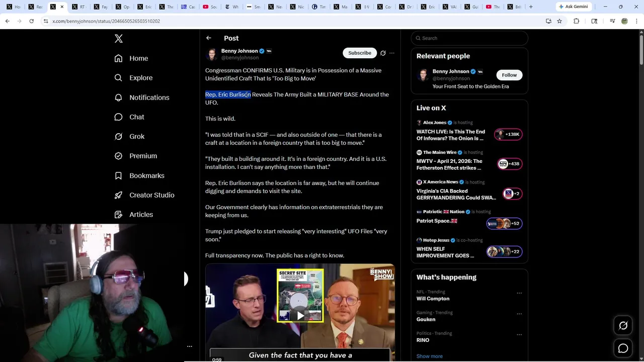
Task: Select the Bookmarks menu item
Action: pos(139,175)
